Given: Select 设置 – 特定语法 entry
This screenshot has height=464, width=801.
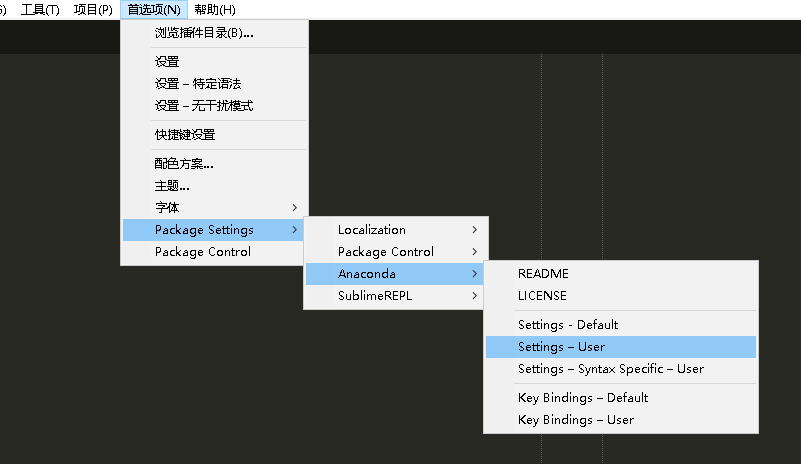Looking at the screenshot, I should [x=198, y=84].
